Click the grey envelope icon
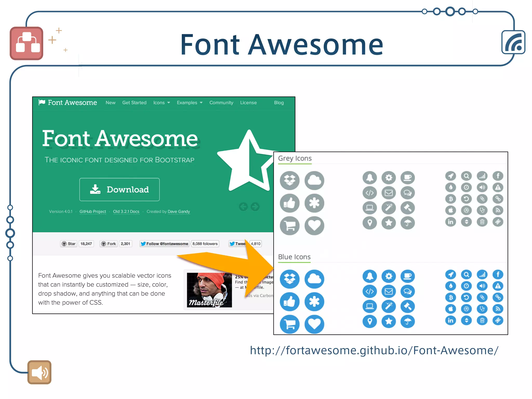This screenshot has width=532, height=399. (x=389, y=193)
